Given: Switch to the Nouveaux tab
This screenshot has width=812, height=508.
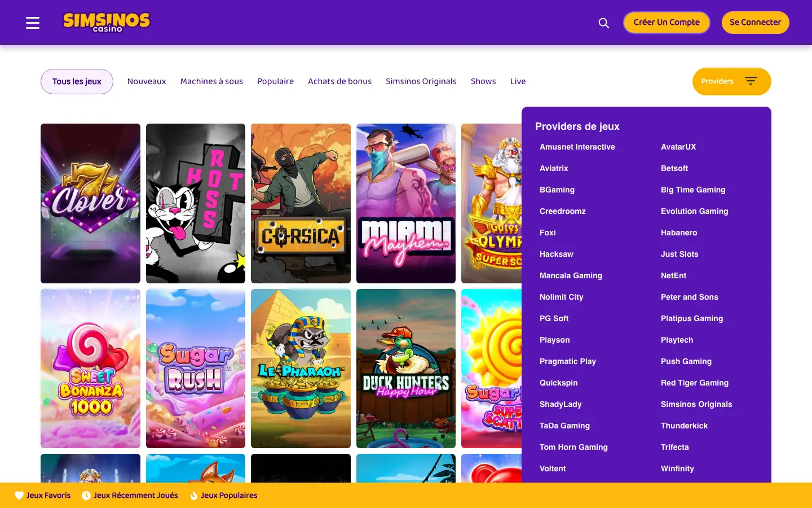Looking at the screenshot, I should point(147,81).
